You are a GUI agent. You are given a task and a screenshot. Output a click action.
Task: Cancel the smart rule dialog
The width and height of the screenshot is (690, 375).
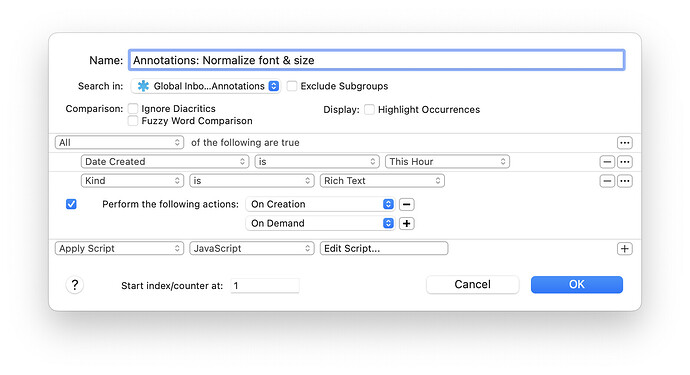[x=473, y=284]
